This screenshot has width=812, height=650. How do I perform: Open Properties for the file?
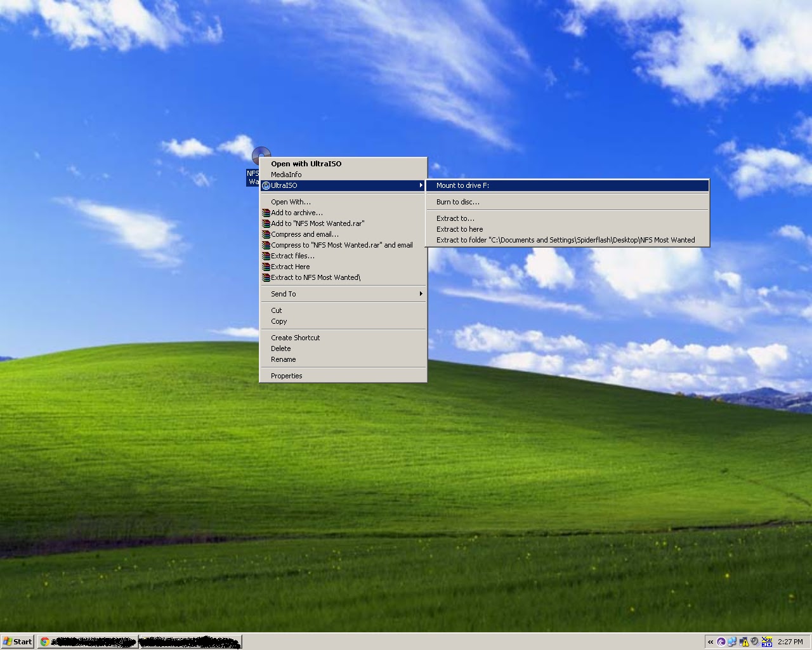[343, 376]
